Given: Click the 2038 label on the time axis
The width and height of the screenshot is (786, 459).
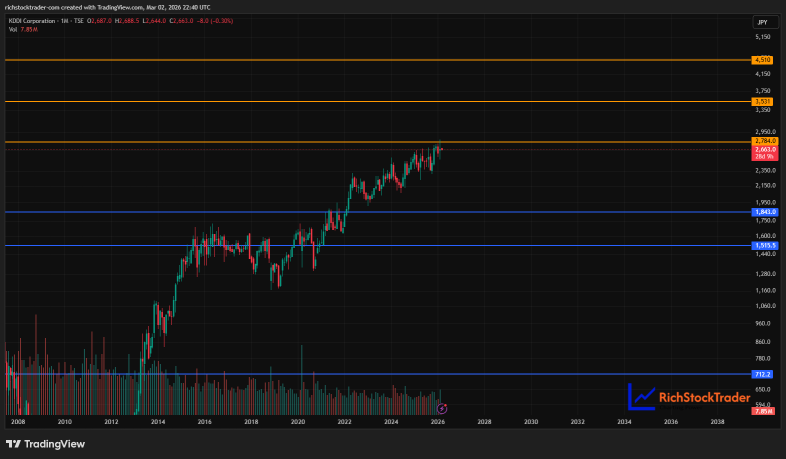Looking at the screenshot, I should click(x=717, y=422).
